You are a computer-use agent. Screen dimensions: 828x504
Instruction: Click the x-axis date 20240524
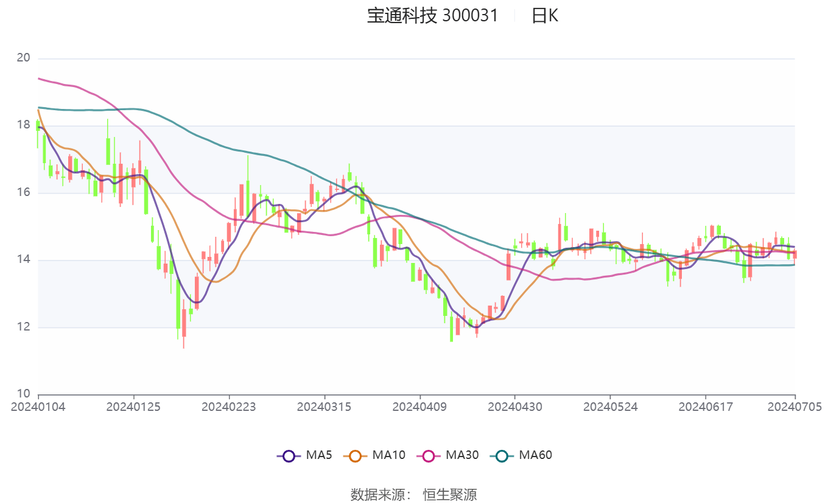click(x=610, y=407)
